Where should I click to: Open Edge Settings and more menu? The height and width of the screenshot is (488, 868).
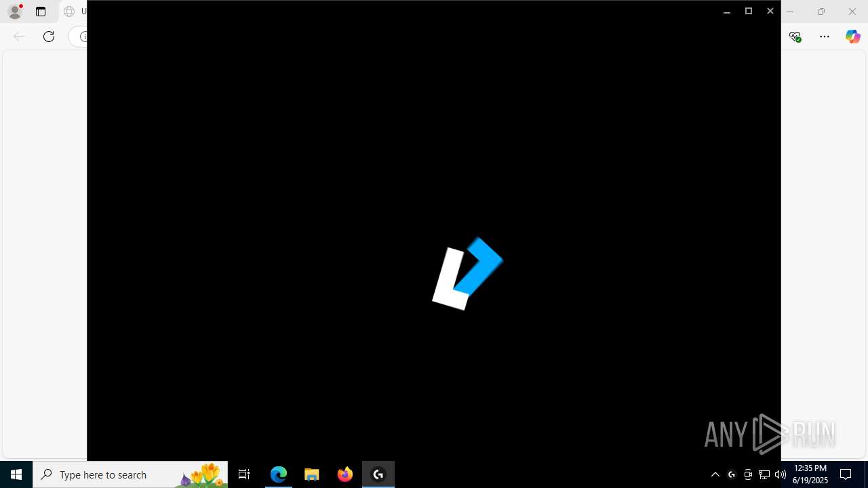[825, 37]
